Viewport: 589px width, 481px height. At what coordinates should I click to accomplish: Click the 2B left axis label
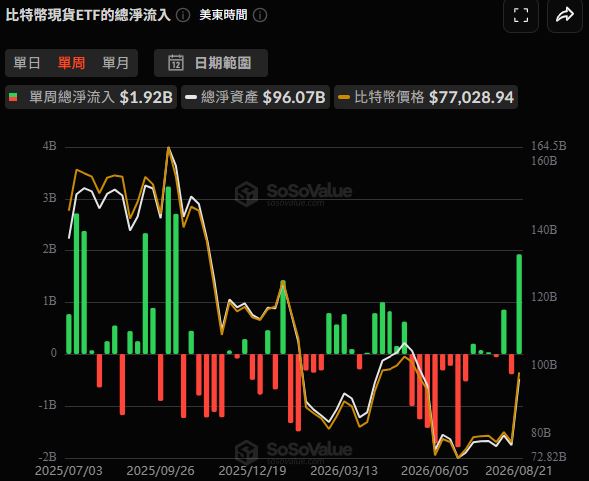click(50, 249)
